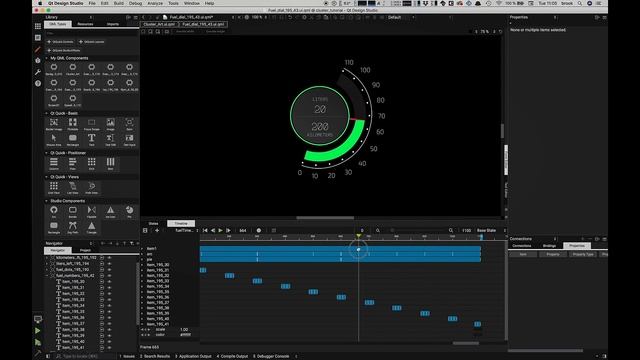Viewport: 640px width, 360px height.
Task: Select the Flipable studio component
Action: click(91, 211)
